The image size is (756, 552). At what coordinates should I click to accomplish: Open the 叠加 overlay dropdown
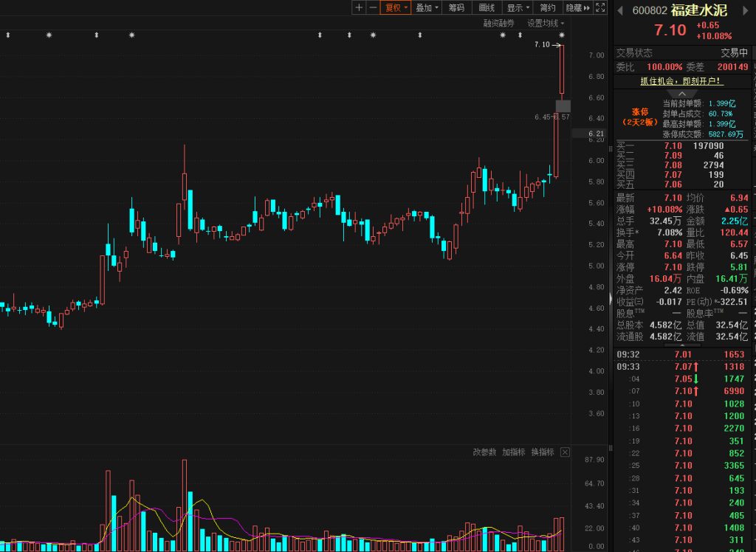427,7
